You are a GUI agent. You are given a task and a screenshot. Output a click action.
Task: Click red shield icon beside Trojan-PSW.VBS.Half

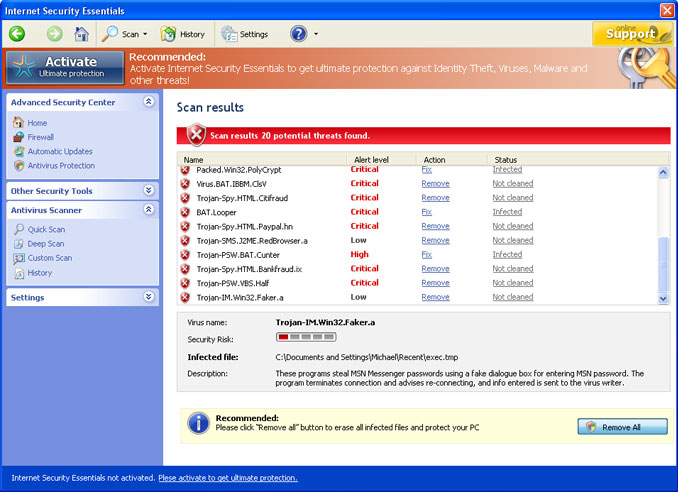tap(185, 283)
